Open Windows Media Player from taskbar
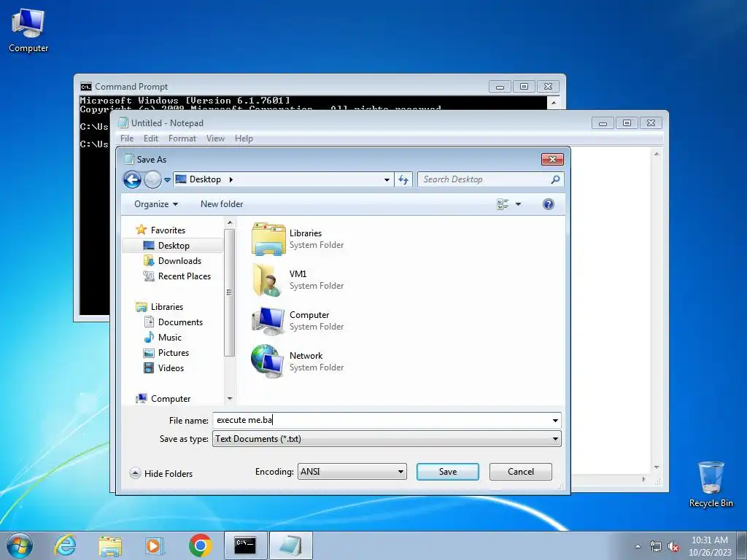Viewport: 747px width, 560px height. pos(155,545)
